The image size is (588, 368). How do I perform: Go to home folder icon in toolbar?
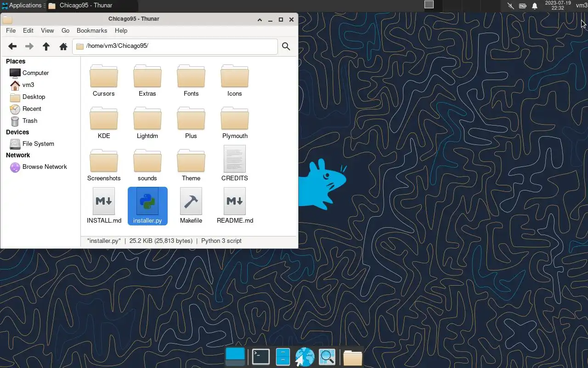pyautogui.click(x=63, y=46)
